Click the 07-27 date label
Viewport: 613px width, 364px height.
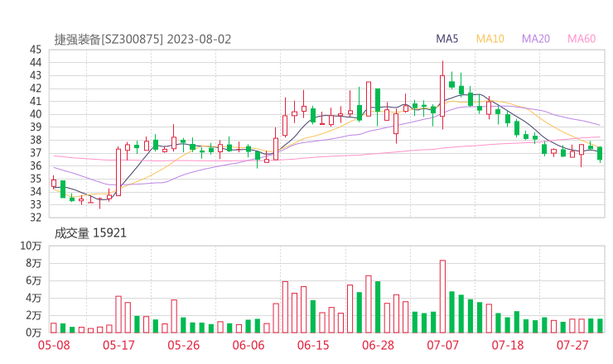[572, 345]
